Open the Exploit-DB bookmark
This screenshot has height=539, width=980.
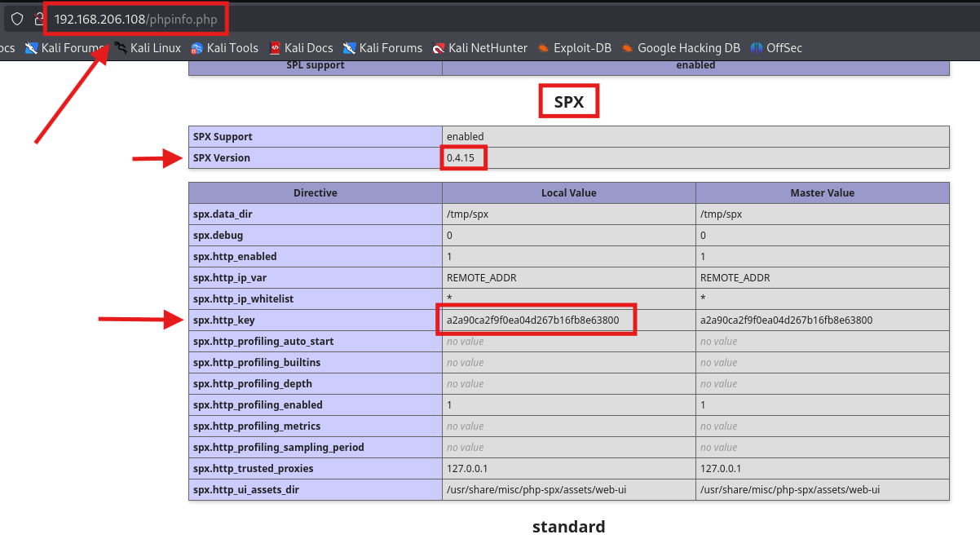click(576, 48)
